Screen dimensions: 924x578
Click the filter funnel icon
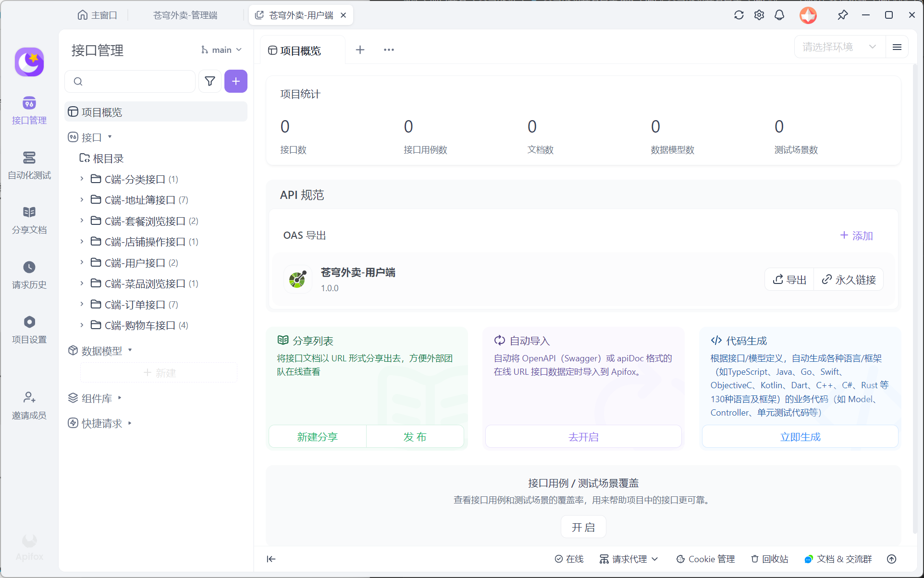coord(210,81)
